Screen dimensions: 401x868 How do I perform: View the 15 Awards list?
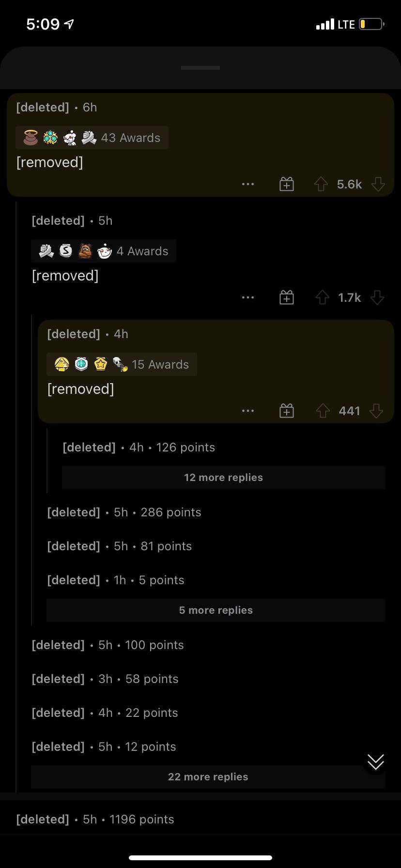(x=122, y=364)
